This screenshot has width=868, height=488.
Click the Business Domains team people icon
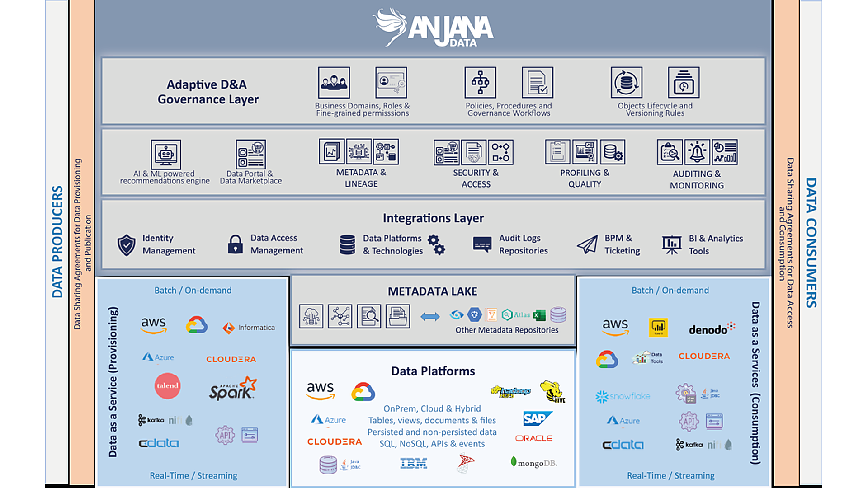(334, 83)
